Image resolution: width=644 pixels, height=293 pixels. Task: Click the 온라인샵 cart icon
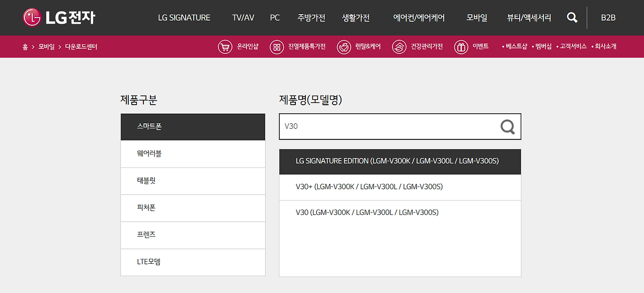point(225,47)
